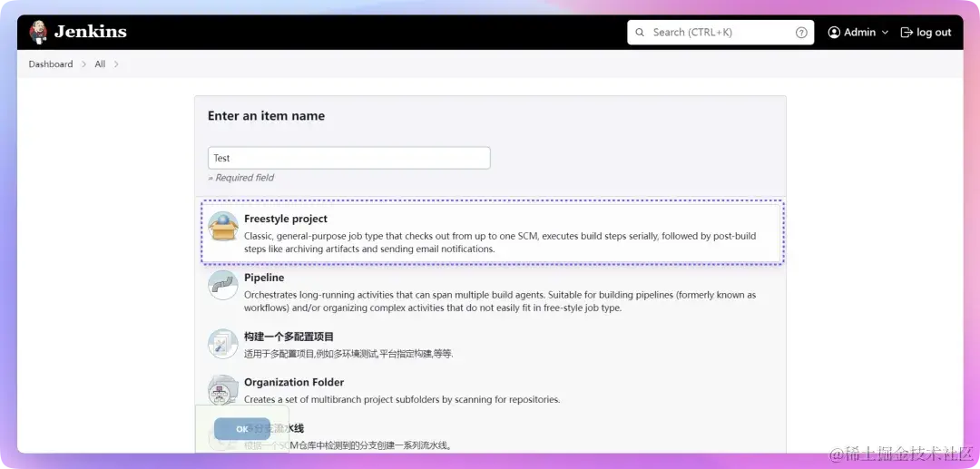
Task: Open the search help question icon
Action: coord(801,33)
